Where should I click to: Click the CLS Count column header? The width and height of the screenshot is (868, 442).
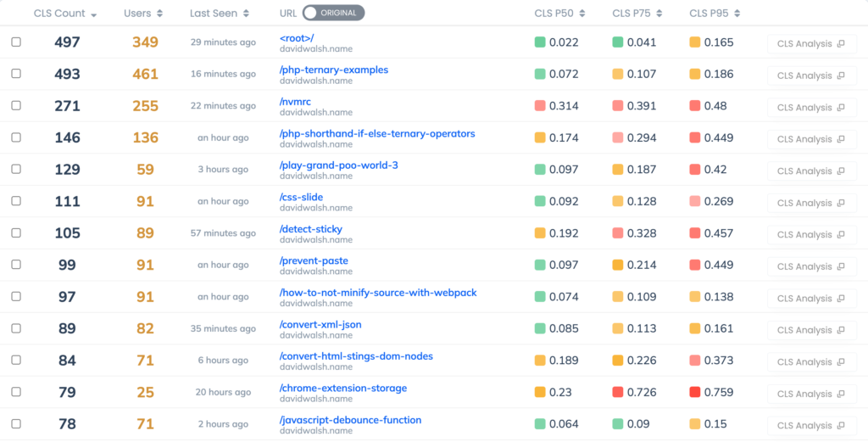(x=58, y=14)
